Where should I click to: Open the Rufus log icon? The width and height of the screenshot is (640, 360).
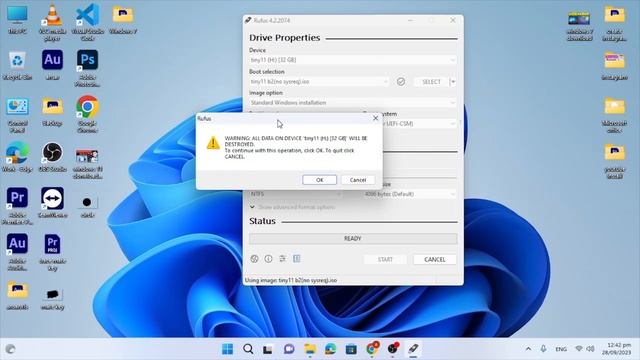[297, 259]
